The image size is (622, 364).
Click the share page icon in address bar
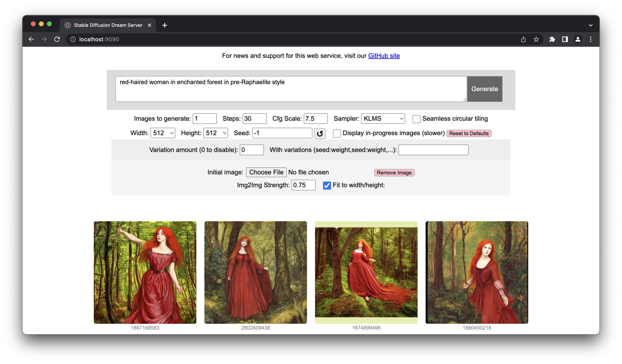tap(523, 39)
